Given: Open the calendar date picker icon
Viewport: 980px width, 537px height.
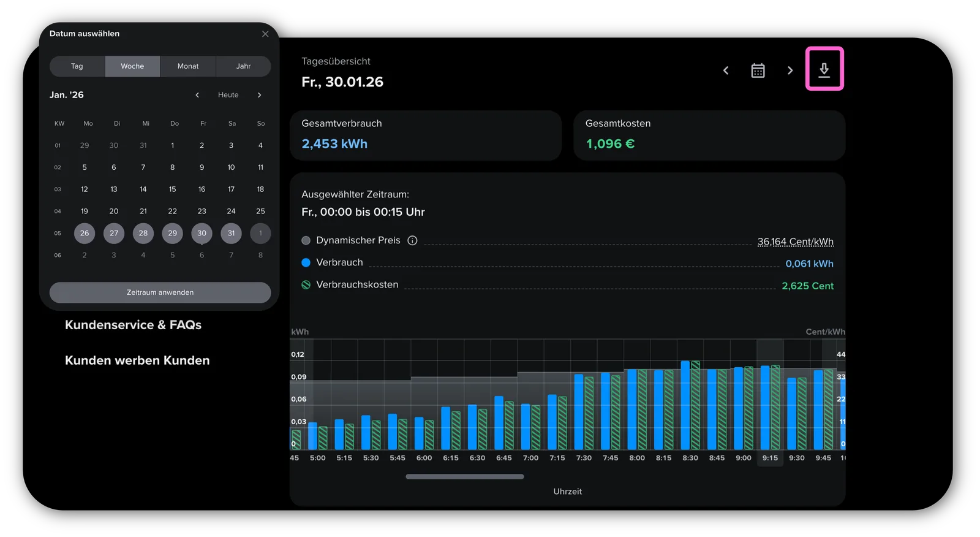Looking at the screenshot, I should (758, 70).
